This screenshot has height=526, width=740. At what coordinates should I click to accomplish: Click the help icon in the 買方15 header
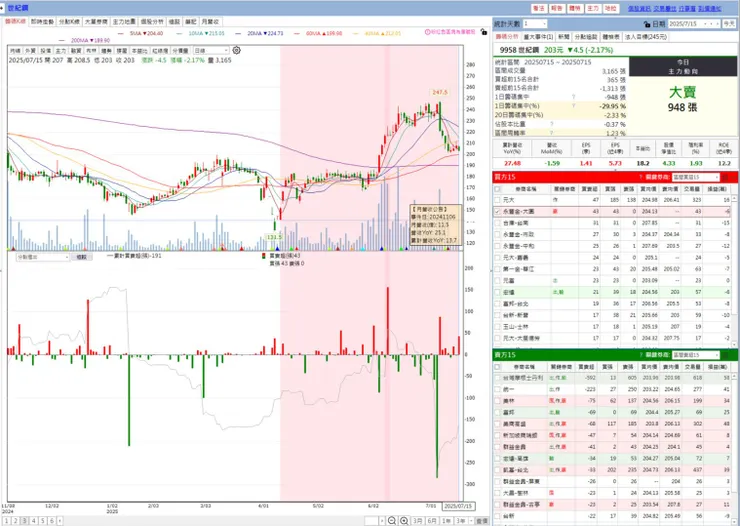coord(640,177)
